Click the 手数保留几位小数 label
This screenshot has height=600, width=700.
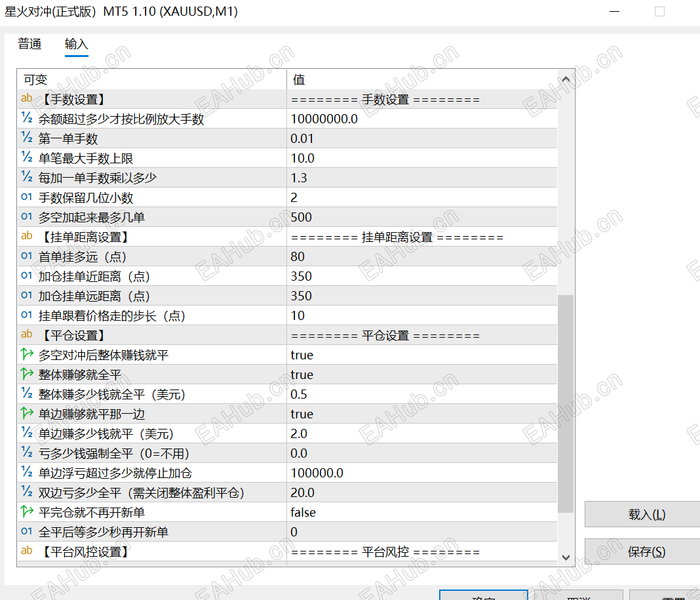pyautogui.click(x=86, y=198)
